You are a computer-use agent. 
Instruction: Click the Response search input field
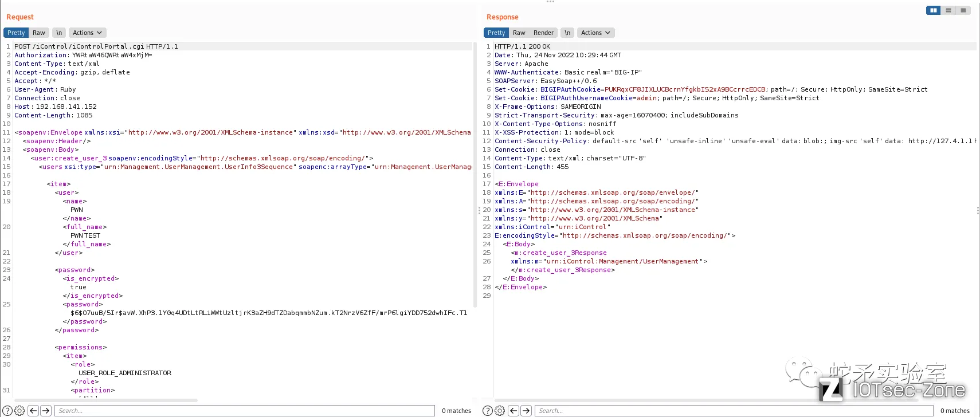coord(734,411)
